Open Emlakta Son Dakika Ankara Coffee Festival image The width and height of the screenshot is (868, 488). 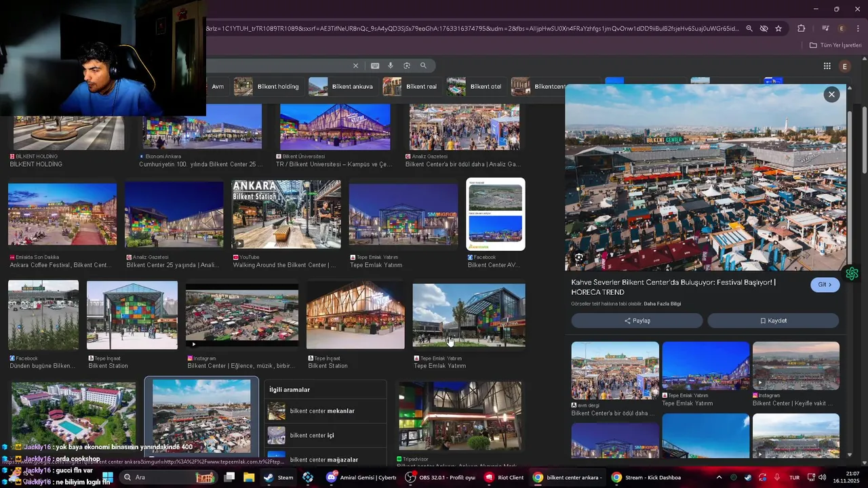click(x=62, y=214)
